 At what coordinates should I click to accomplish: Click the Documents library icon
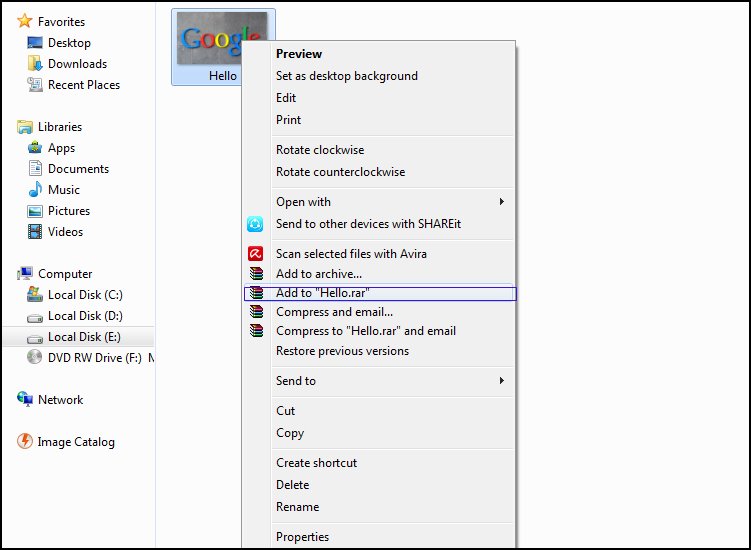pyautogui.click(x=35, y=169)
